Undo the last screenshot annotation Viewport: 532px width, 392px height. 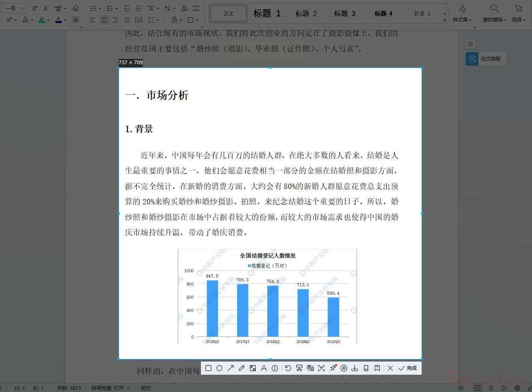288,368
